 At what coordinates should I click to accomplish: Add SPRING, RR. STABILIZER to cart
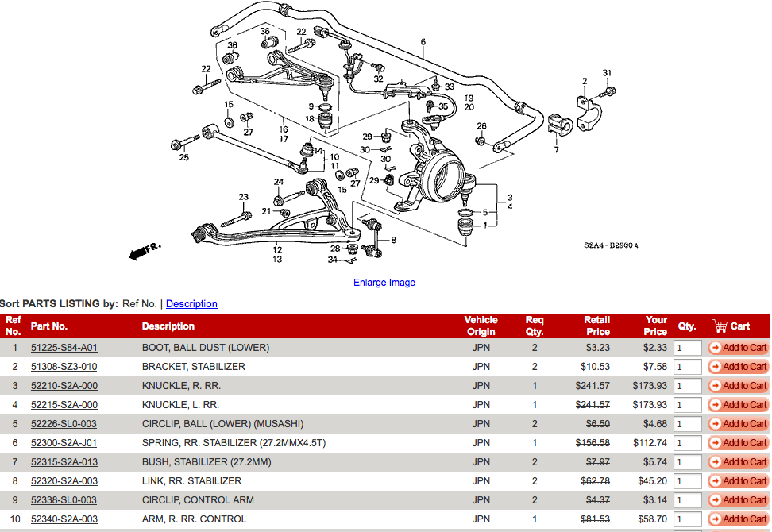[738, 443]
